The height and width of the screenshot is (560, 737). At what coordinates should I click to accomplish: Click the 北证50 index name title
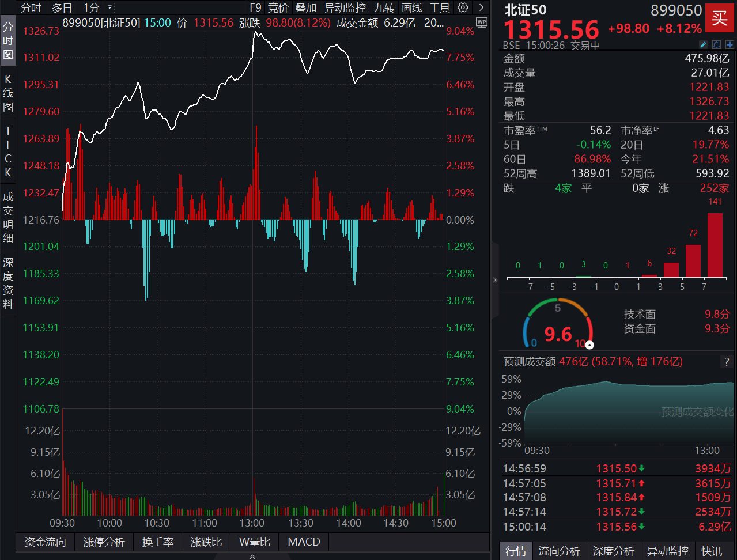click(x=525, y=10)
